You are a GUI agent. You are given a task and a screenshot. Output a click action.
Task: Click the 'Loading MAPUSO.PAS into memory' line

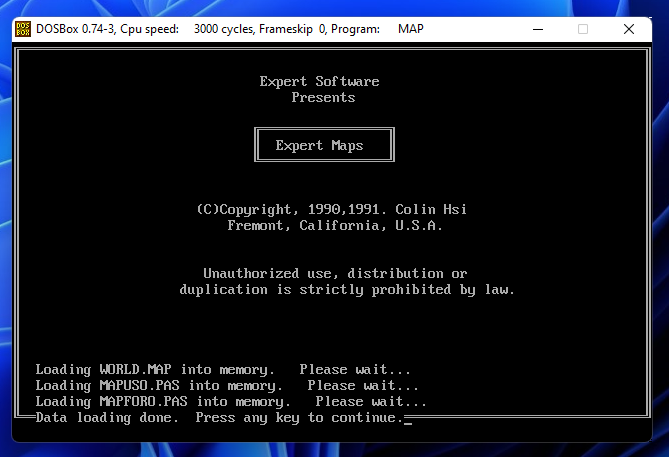(x=227, y=385)
